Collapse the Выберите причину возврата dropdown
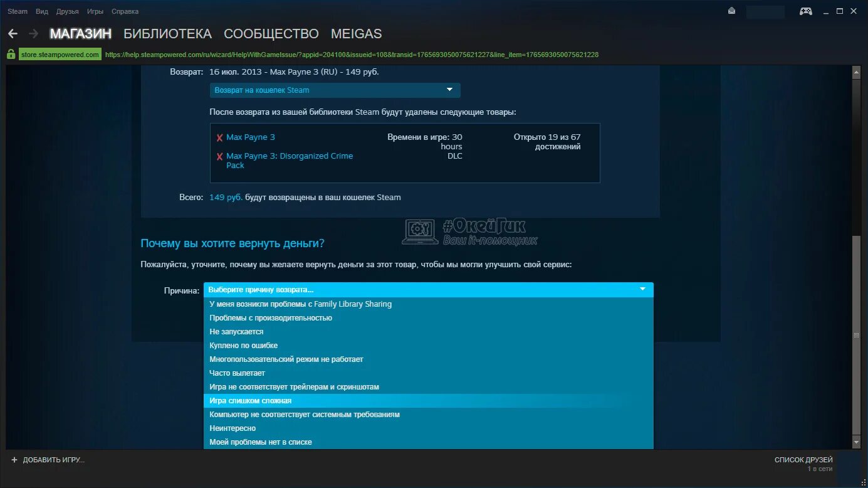868x488 pixels. [428, 290]
